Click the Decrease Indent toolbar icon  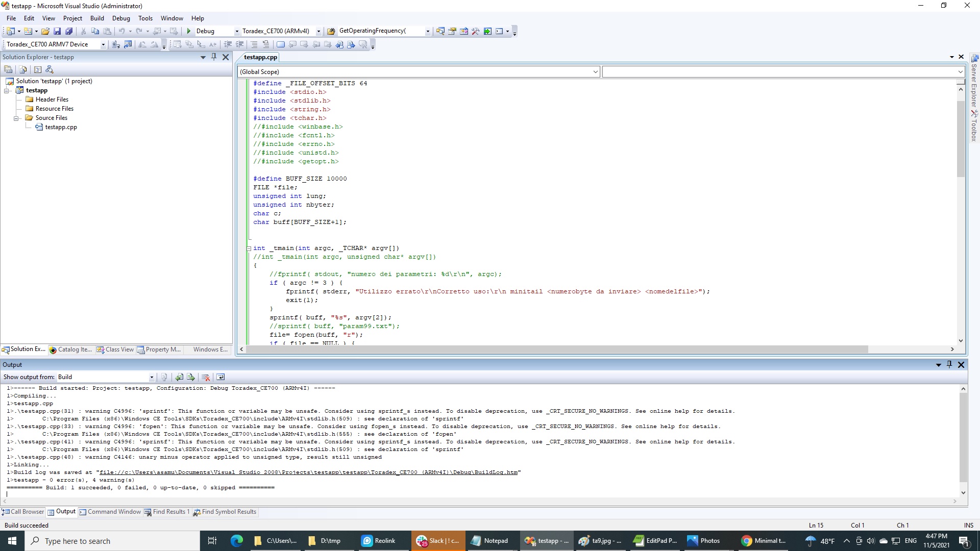[x=228, y=44]
